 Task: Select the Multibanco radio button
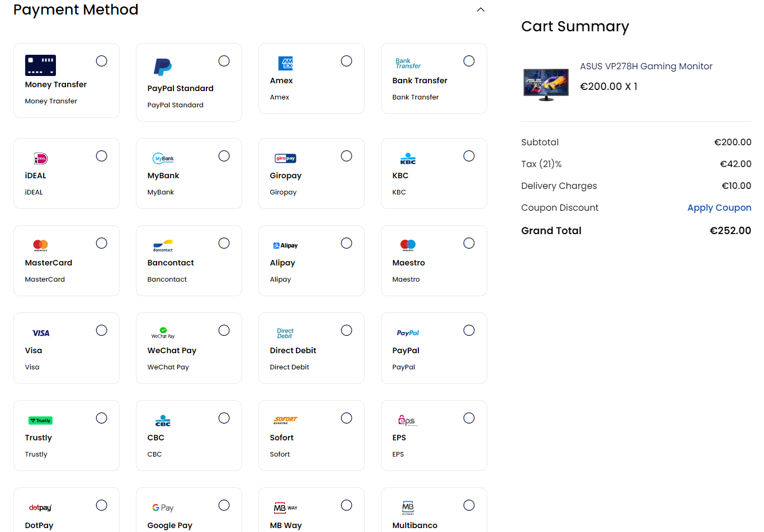[469, 505]
